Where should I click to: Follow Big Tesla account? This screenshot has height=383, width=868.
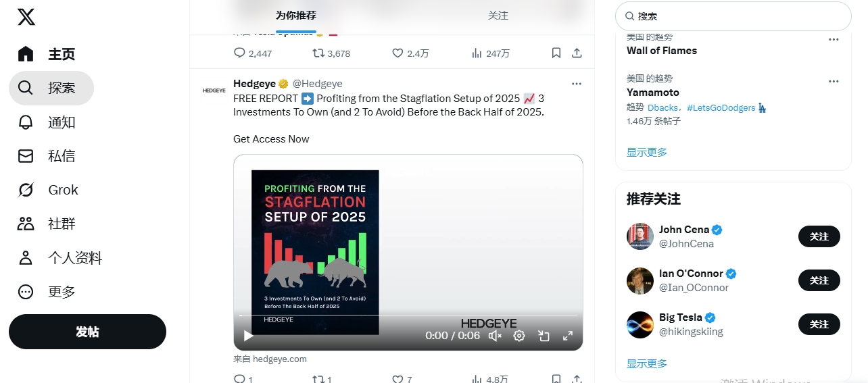pyautogui.click(x=819, y=324)
